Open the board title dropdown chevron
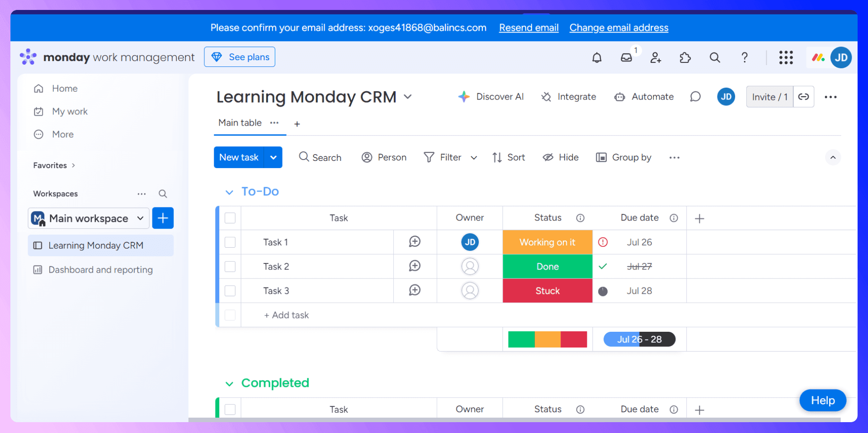868x433 pixels. [408, 97]
